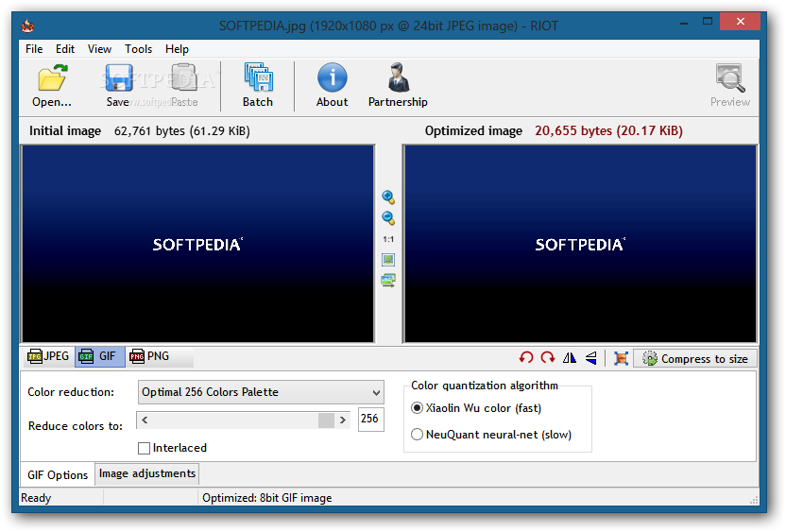Select the PNG format tab
This screenshot has width=786, height=532.
coord(150,356)
